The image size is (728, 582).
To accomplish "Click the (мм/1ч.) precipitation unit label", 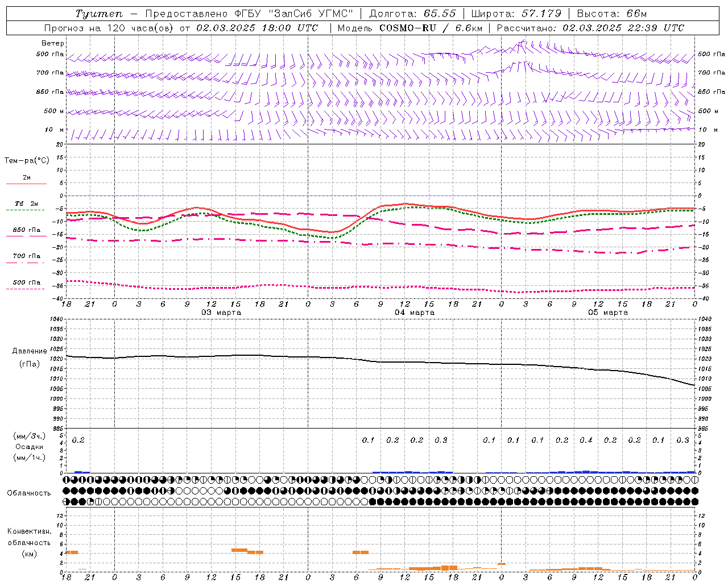I will (x=29, y=458).
